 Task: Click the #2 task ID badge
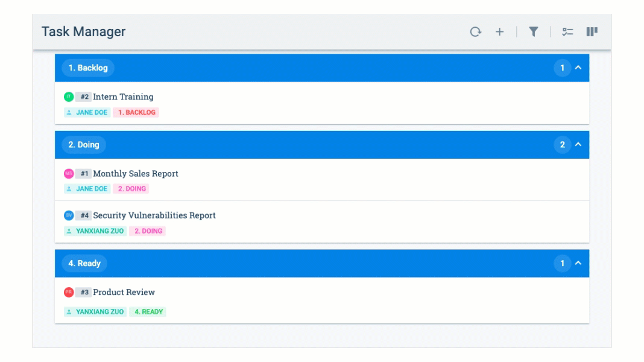pyautogui.click(x=83, y=97)
